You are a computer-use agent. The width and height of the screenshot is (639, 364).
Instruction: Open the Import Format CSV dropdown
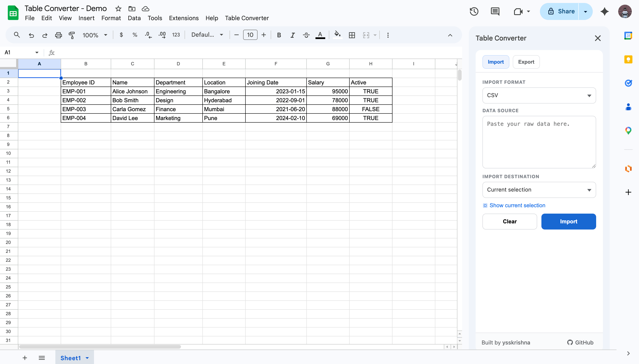539,95
